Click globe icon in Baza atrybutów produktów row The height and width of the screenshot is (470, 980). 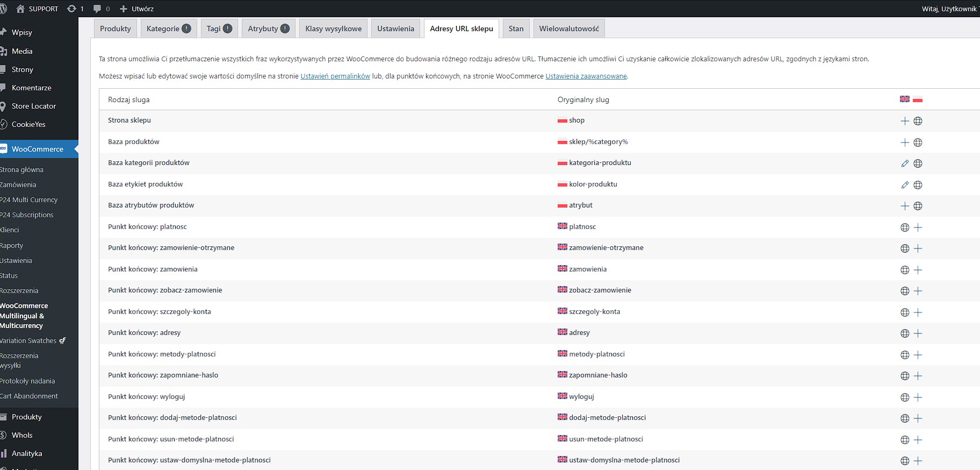[x=918, y=206]
